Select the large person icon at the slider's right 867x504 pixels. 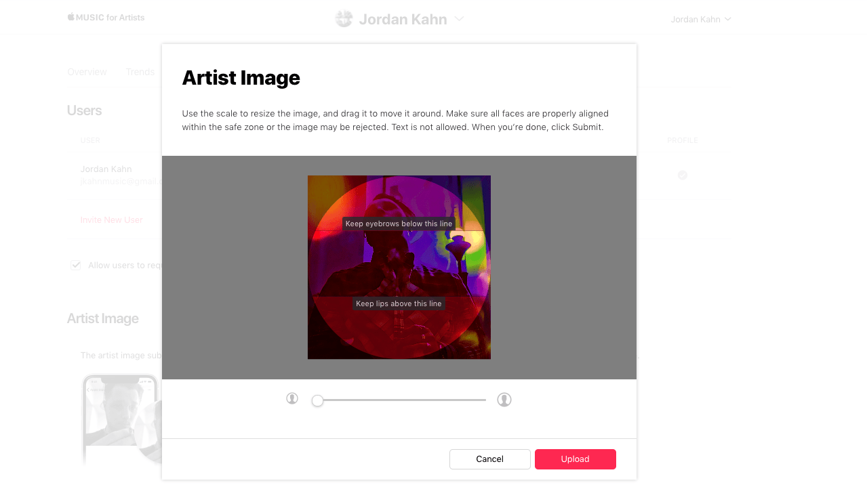(x=504, y=399)
